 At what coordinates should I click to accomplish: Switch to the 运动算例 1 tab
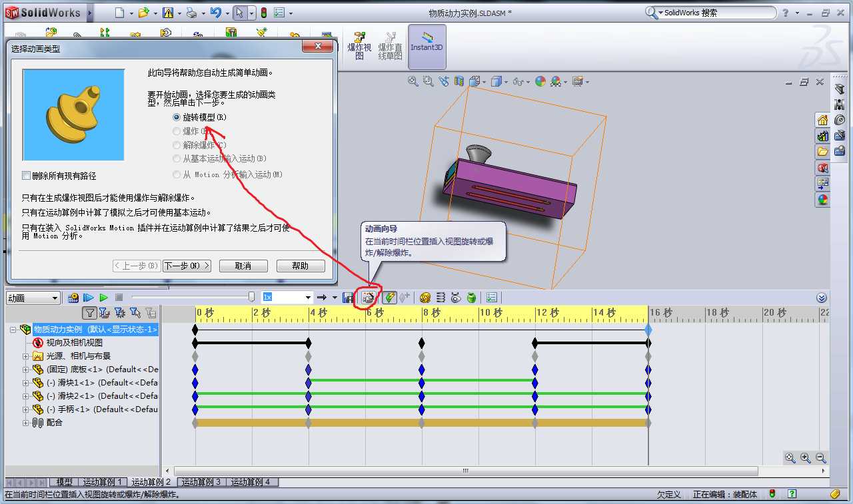pos(102,482)
